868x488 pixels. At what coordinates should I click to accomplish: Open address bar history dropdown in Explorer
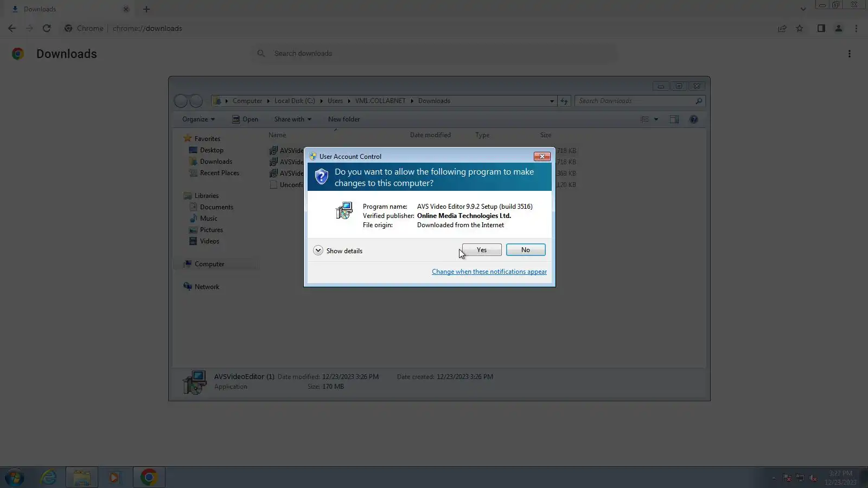click(552, 101)
